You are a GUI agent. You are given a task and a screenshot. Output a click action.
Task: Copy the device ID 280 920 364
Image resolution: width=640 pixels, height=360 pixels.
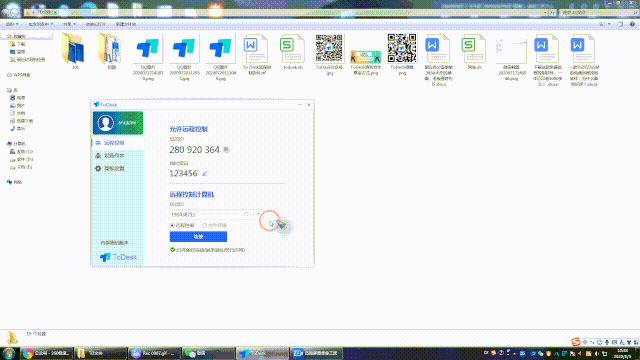227,150
